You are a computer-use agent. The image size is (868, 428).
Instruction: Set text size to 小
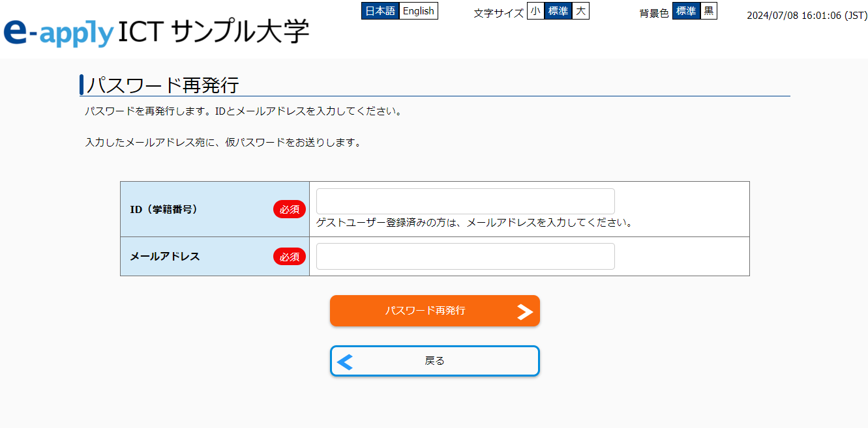pos(535,11)
